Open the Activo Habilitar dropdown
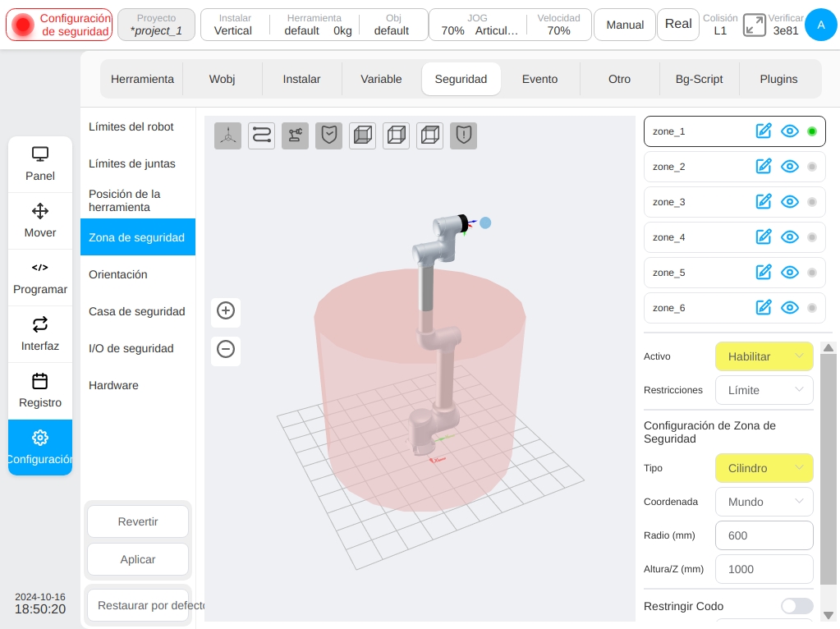840x629 pixels. coord(764,356)
